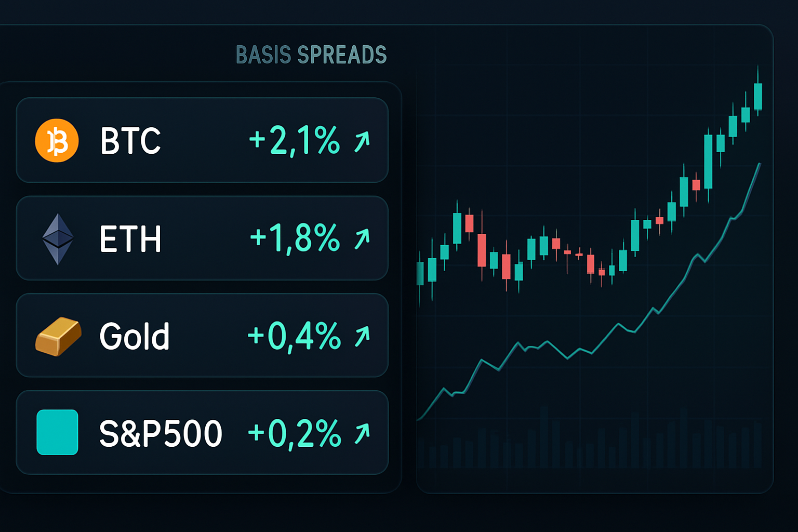Click the up arrow beside S&P500 percentage
The height and width of the screenshot is (532, 798).
coord(362,433)
